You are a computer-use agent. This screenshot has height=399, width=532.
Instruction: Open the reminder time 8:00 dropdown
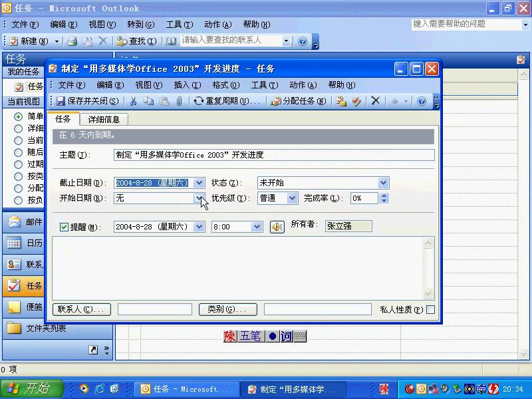point(257,227)
